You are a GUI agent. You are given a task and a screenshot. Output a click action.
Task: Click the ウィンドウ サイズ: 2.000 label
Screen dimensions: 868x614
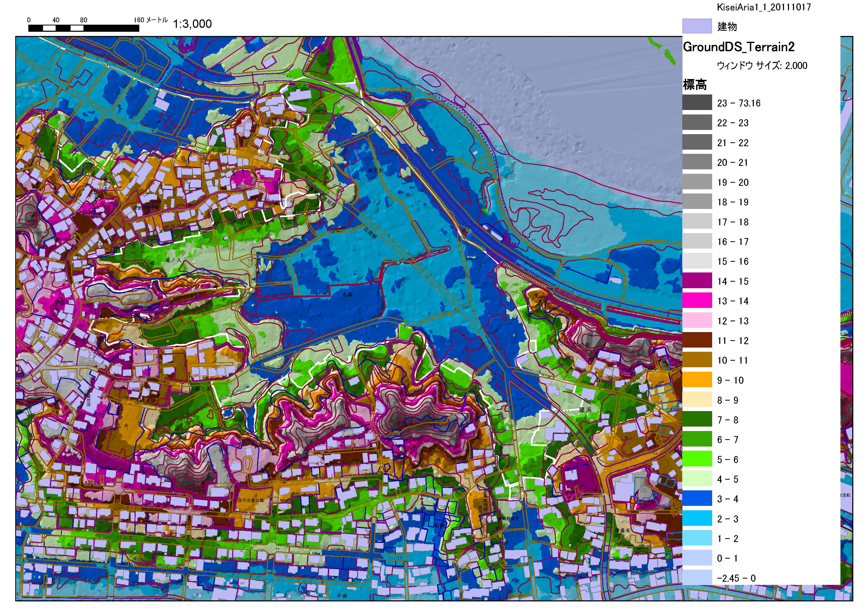(762, 66)
